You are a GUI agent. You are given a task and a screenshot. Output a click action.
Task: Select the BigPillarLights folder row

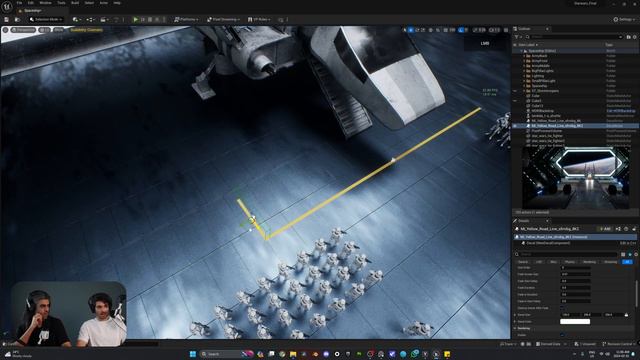click(575, 71)
